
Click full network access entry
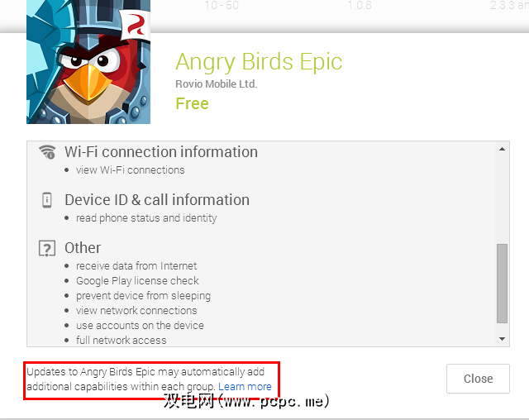click(x=122, y=340)
